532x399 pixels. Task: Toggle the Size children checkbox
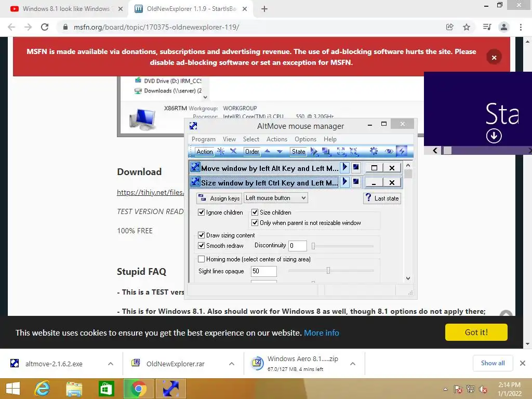point(255,212)
